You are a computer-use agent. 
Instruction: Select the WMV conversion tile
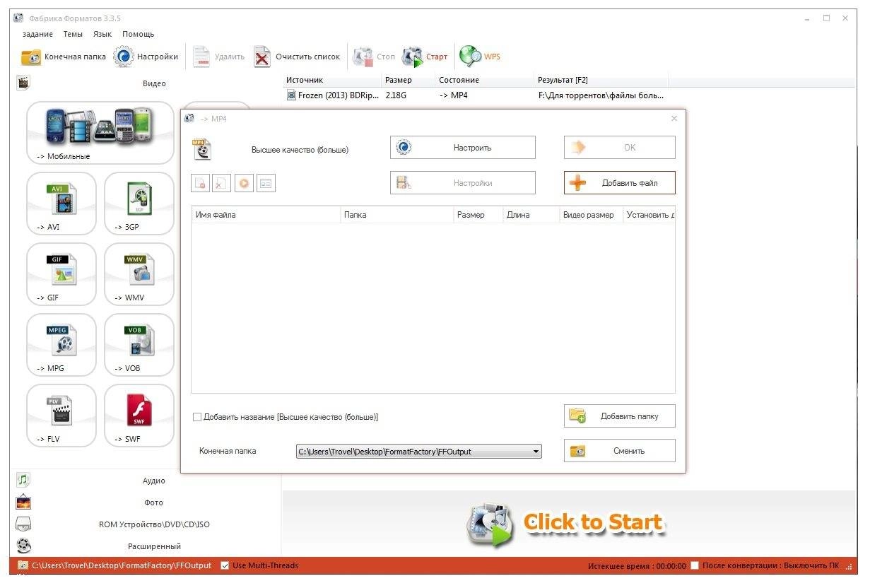pos(139,274)
